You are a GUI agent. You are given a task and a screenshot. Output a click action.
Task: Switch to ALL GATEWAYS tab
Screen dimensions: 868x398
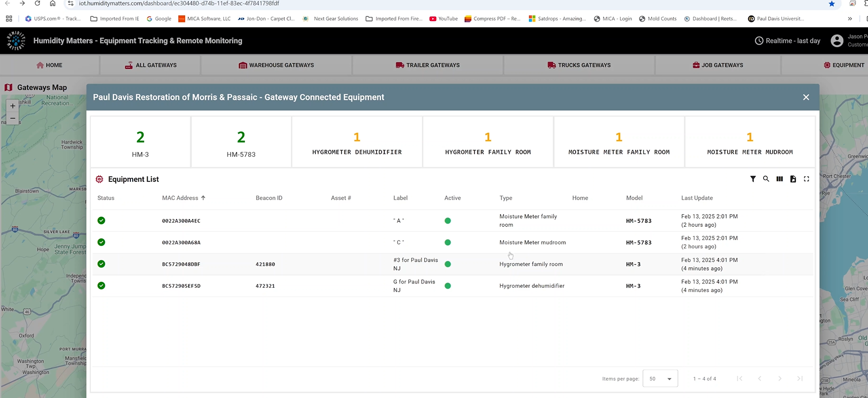(x=151, y=65)
